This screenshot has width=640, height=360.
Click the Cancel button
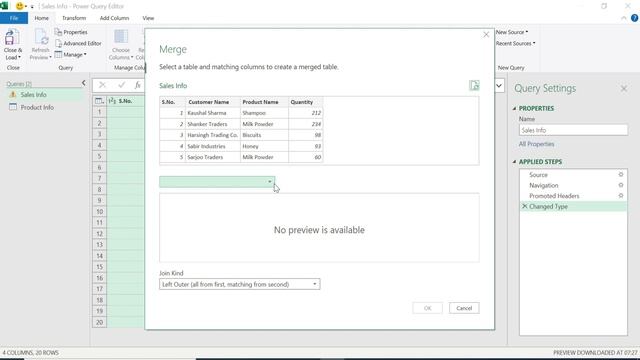pos(464,308)
